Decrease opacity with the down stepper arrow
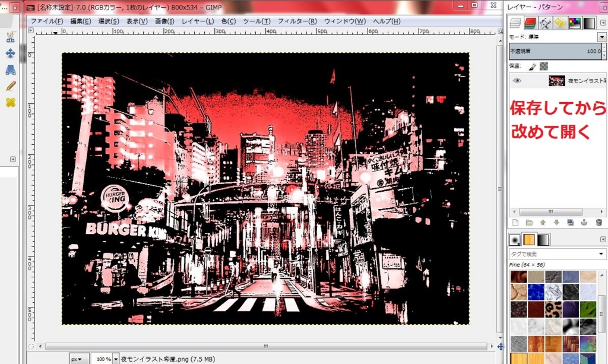608x364 pixels. [604, 55]
